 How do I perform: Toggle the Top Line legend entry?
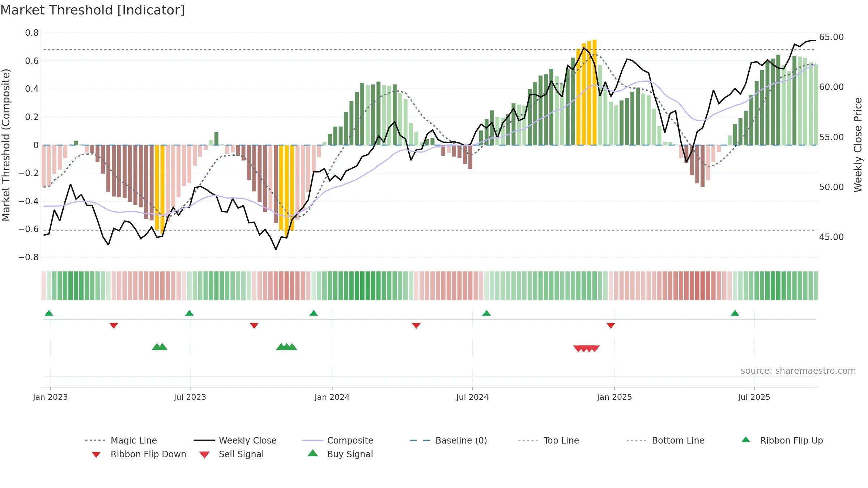(x=549, y=440)
